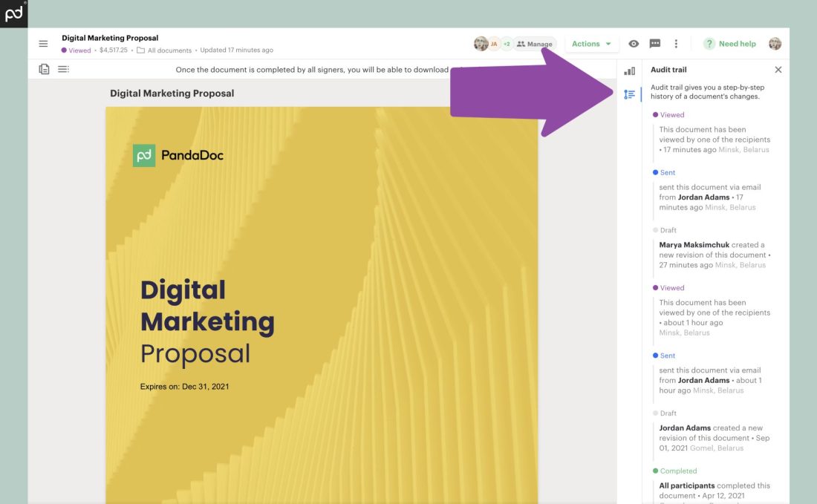The width and height of the screenshot is (817, 504).
Task: Click the PandaDoc logo in top-left corner
Action: click(14, 13)
